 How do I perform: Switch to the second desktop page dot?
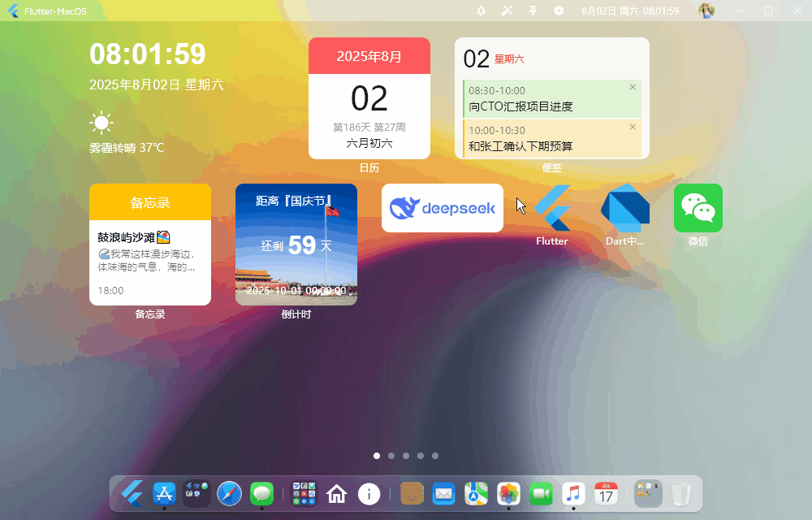(x=391, y=456)
